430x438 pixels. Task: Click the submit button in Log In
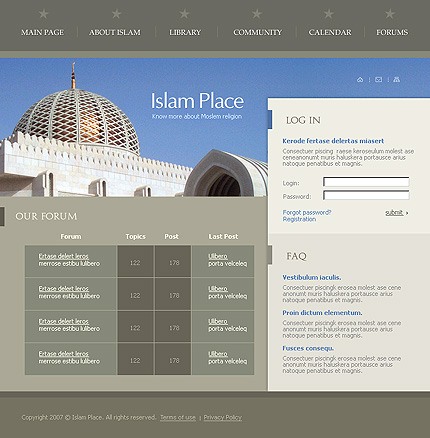pyautogui.click(x=396, y=213)
